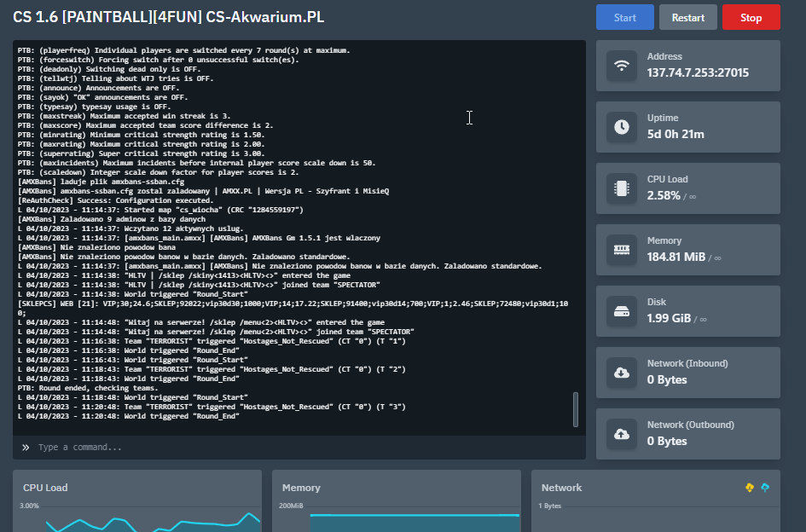Click the memory value 184.81 MiB
Image resolution: width=806 pixels, height=532 pixels.
676,257
